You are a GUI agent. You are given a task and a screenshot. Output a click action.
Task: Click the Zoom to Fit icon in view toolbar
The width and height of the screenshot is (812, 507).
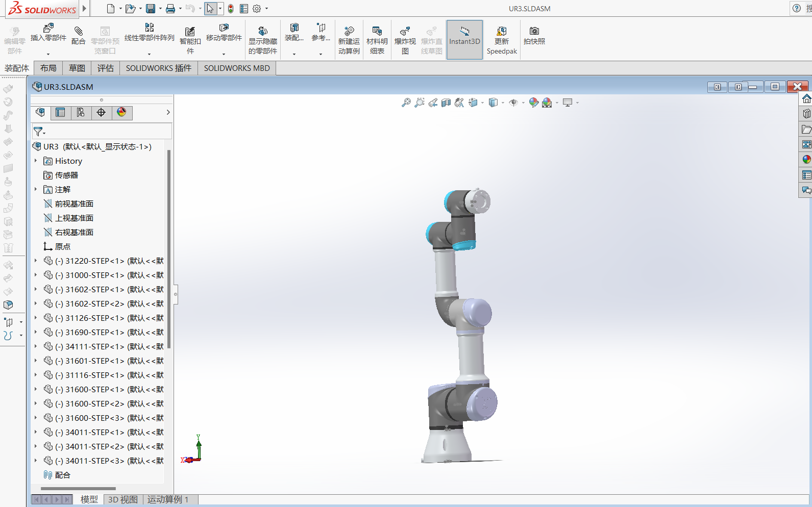click(406, 103)
